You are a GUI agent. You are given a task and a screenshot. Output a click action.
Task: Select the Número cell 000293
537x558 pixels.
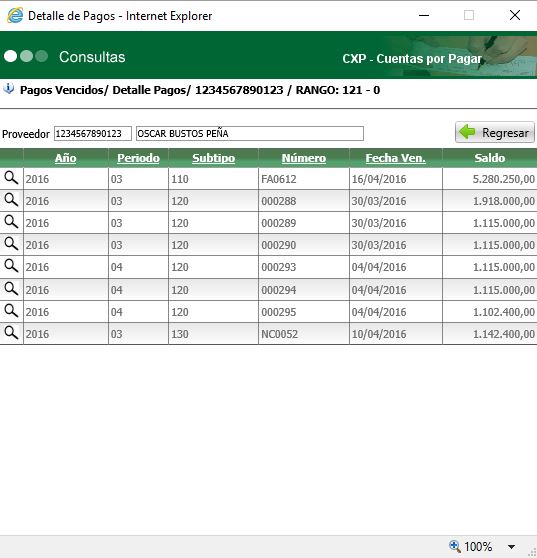[x=279, y=267]
